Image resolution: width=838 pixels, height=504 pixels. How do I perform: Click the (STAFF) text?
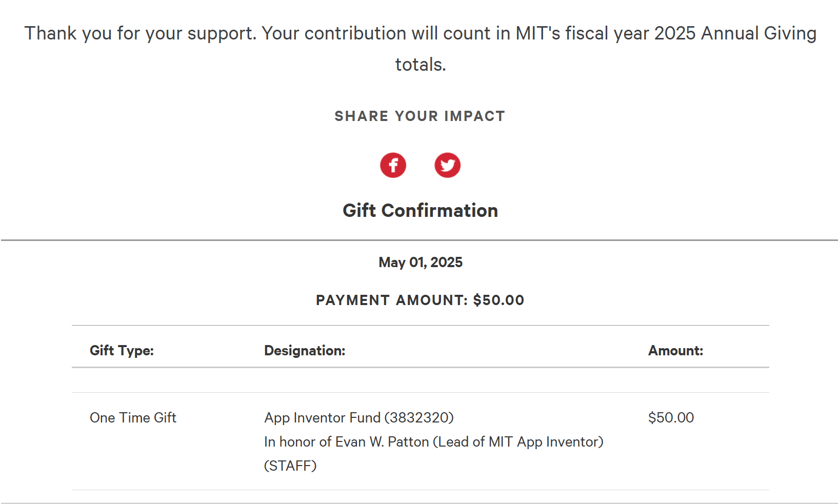(290, 466)
